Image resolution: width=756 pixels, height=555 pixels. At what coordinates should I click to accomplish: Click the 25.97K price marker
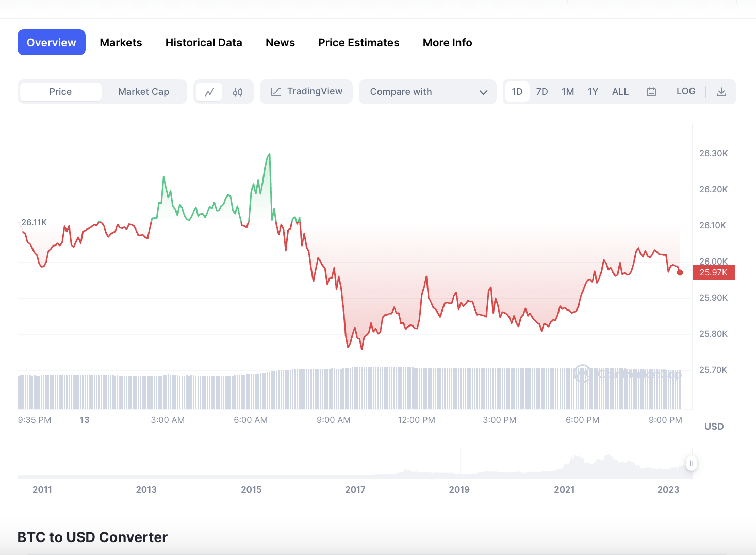point(714,272)
